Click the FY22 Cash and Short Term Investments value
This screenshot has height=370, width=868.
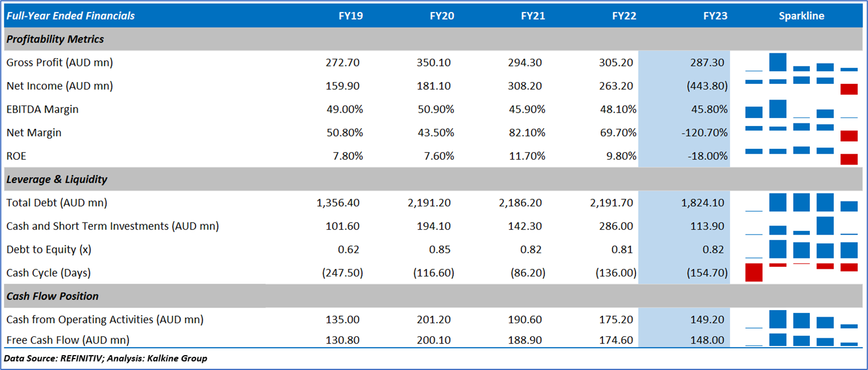617,226
